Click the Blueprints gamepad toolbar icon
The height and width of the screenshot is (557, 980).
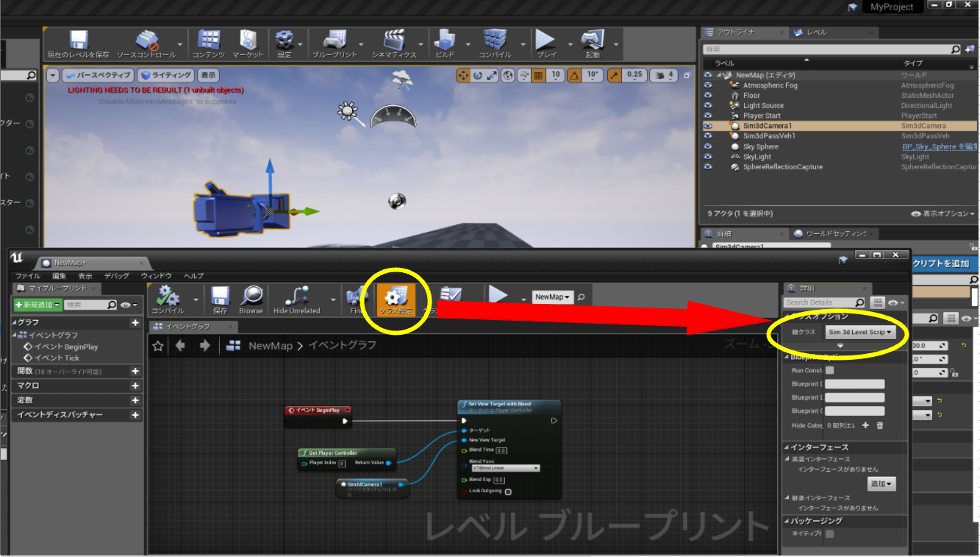(x=335, y=44)
